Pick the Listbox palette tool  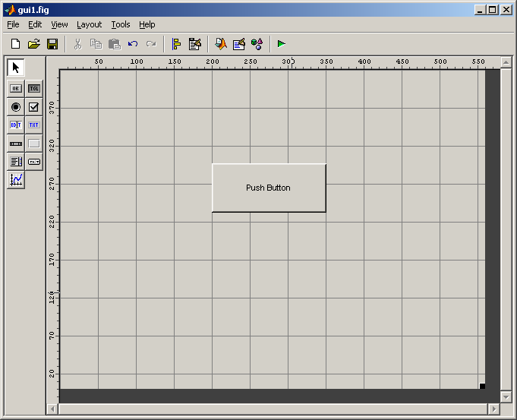15,162
